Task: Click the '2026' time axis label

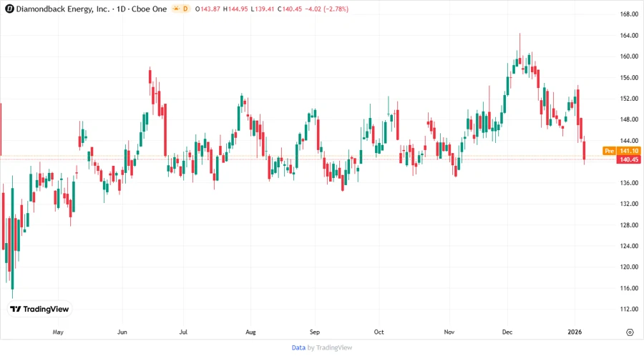Action: click(575, 332)
